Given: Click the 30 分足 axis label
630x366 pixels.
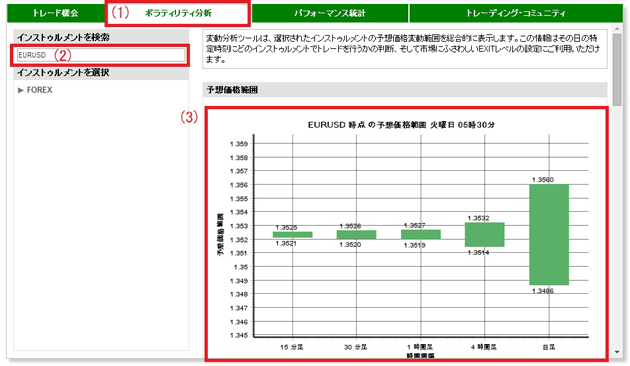Looking at the screenshot, I should pos(356,347).
